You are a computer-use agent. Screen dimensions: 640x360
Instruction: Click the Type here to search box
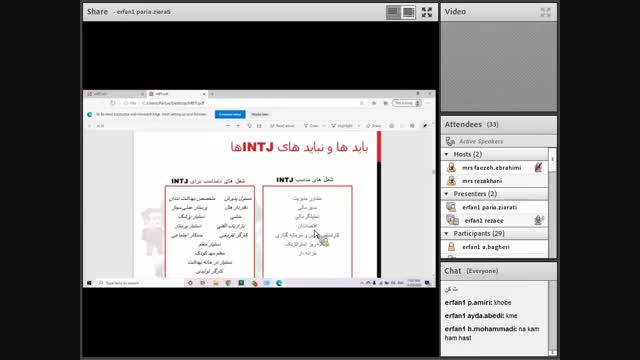139,283
